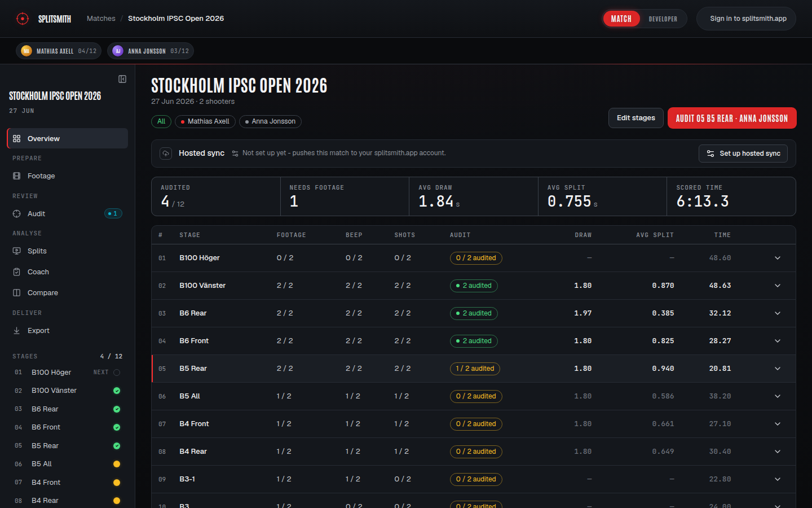Expand the B3-1 stage row chevron
This screenshot has height=508, width=812.
pyautogui.click(x=778, y=479)
